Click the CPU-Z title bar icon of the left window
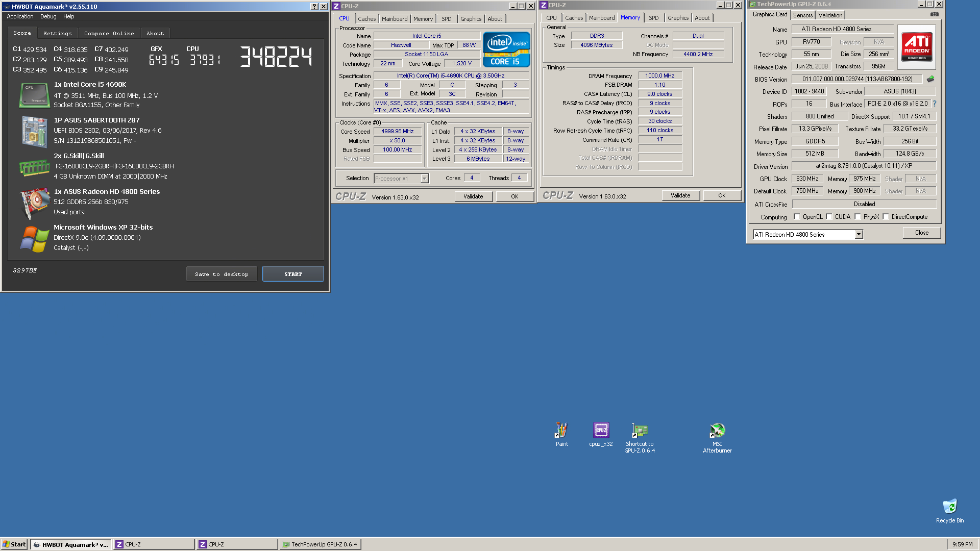980x551 pixels. (336, 6)
